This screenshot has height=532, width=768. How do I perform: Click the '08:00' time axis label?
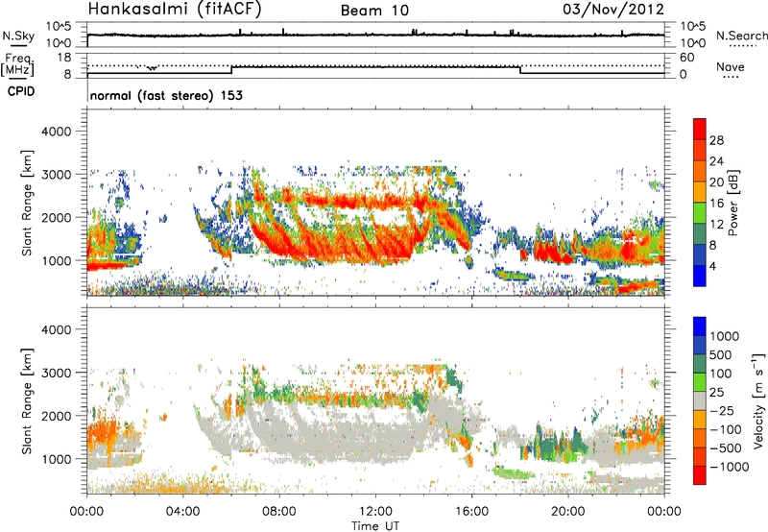pos(279,512)
